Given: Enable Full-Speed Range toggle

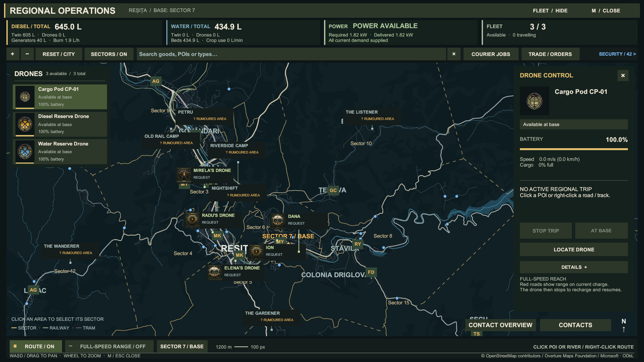Looking at the screenshot, I should pyautogui.click(x=109, y=346).
